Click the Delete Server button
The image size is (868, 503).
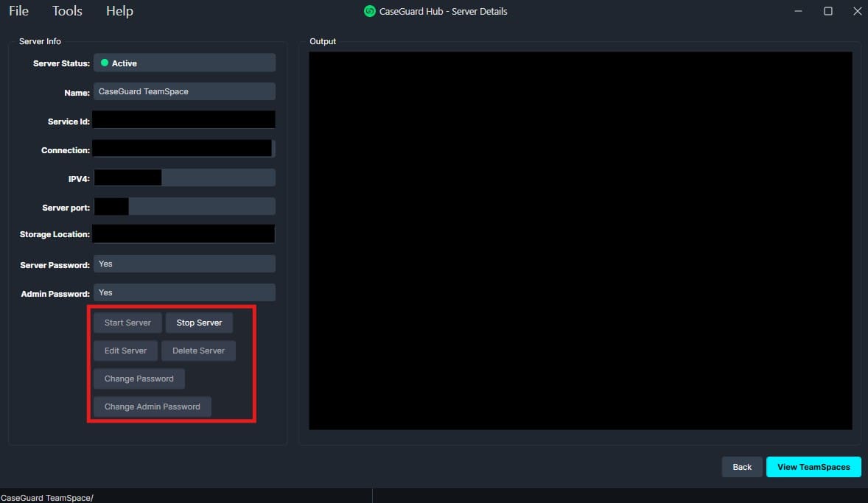click(x=198, y=351)
